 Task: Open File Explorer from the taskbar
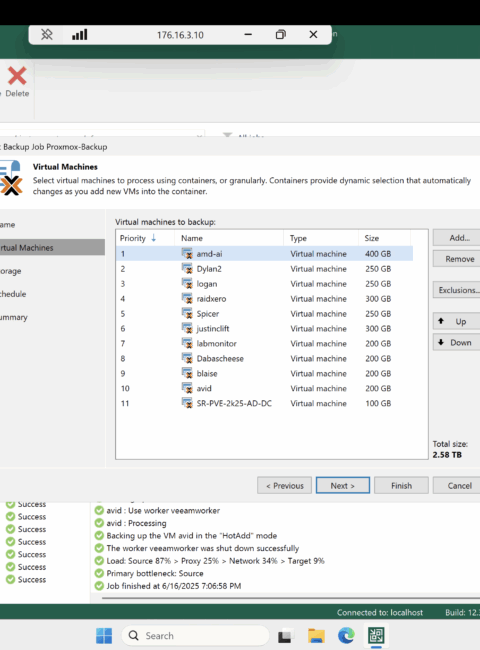click(x=316, y=635)
